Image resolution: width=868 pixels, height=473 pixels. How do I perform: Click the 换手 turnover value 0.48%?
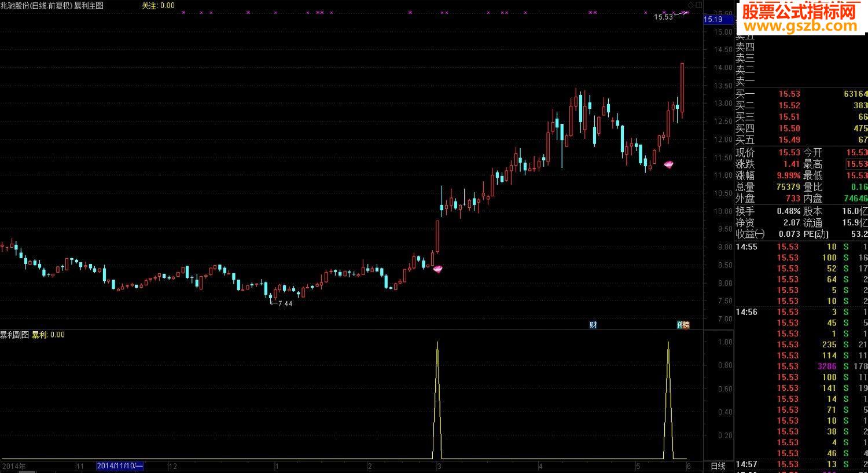[x=789, y=211]
